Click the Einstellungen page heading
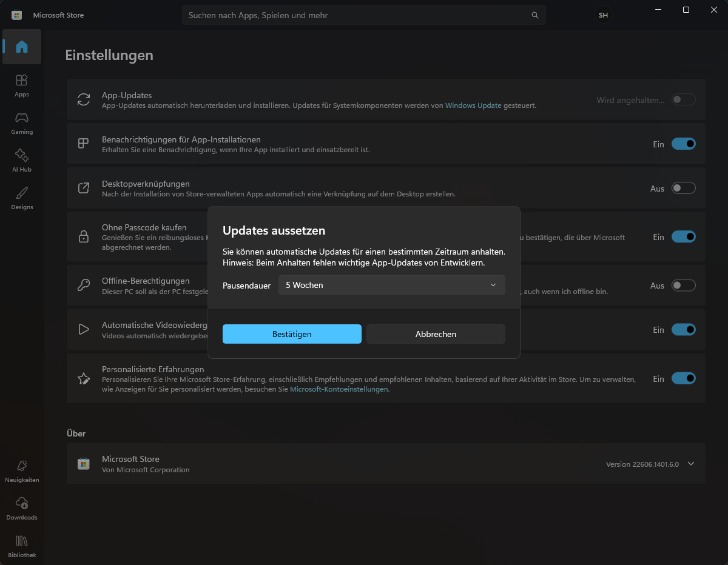The height and width of the screenshot is (565, 728). pyautogui.click(x=109, y=55)
